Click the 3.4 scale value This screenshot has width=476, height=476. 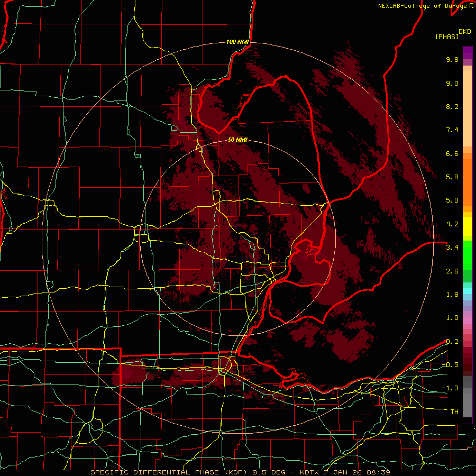(x=452, y=248)
